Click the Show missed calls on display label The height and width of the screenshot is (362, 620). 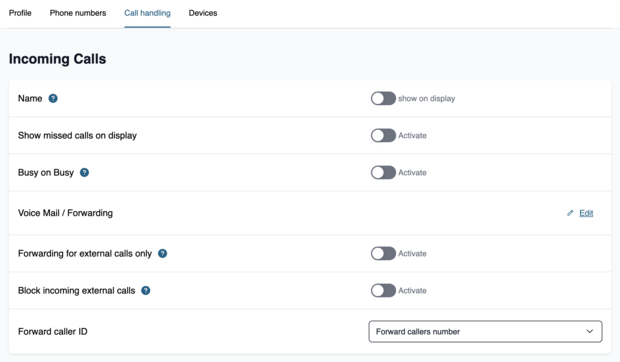pos(78,136)
